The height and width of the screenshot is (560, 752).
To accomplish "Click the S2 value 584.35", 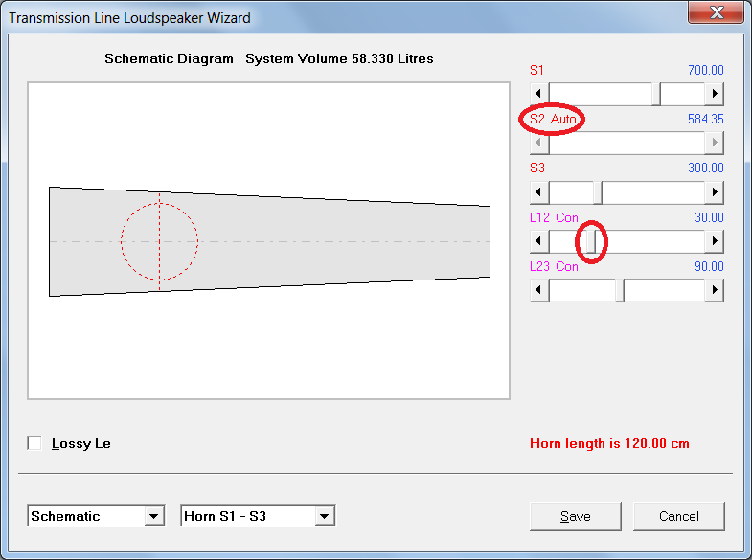I will (705, 119).
